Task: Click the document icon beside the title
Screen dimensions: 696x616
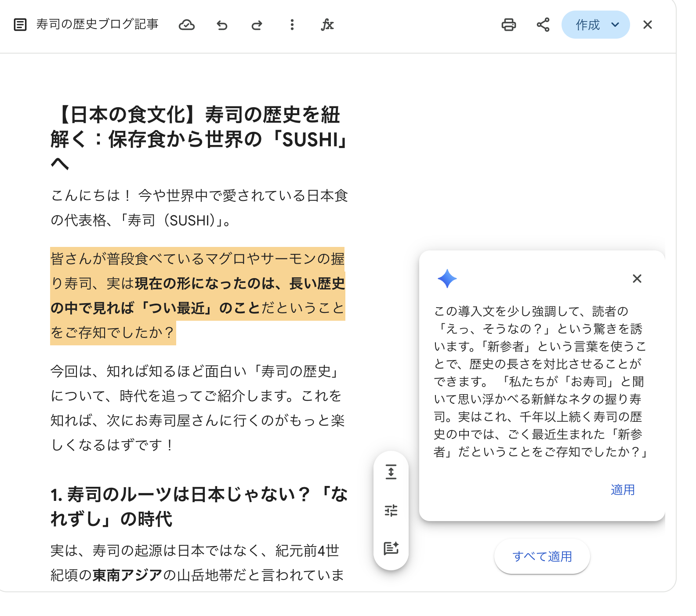Action: [x=20, y=25]
